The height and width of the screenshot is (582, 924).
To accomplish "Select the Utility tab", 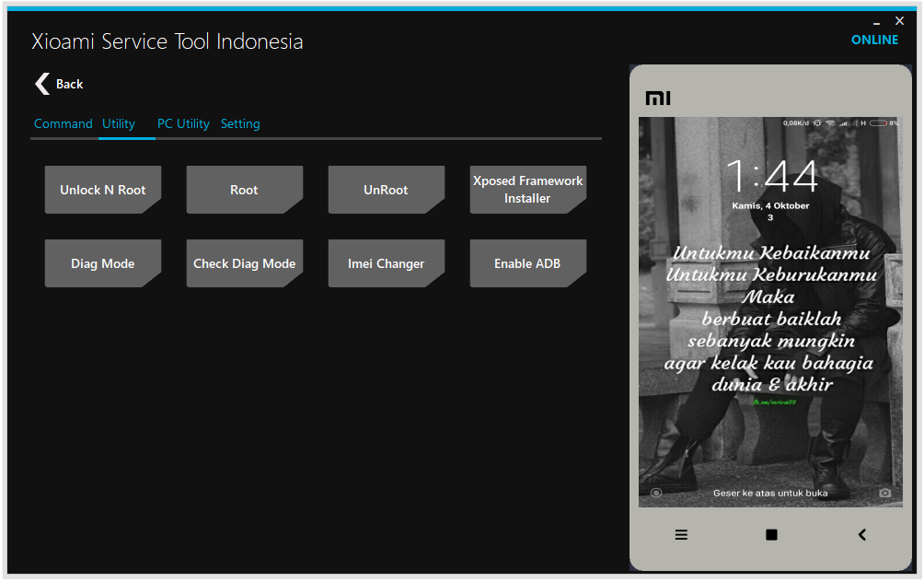I will 119,123.
